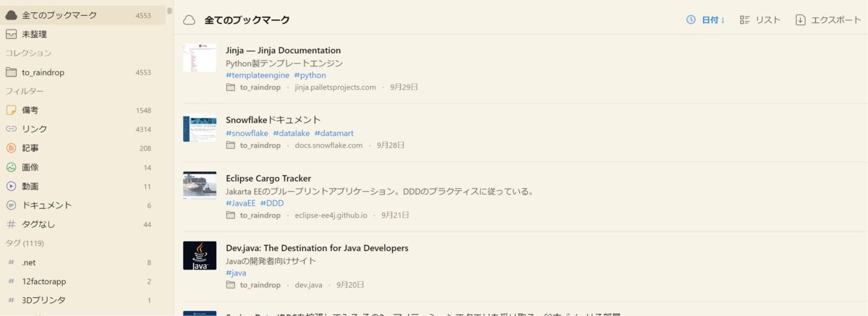Open Dev.java: The Destination for Java Developers
The height and width of the screenshot is (316, 868).
317,248
